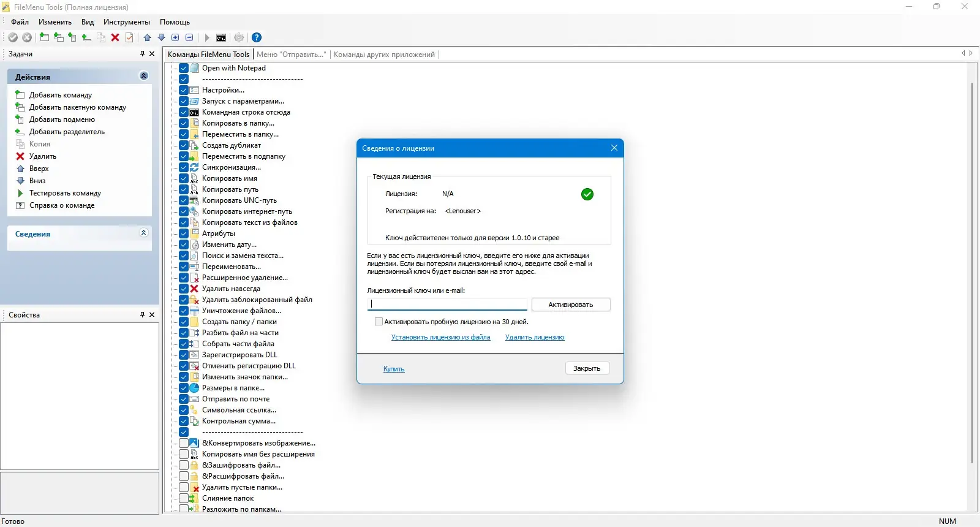Open help via blue question mark icon
Screen dimensions: 980x527
[257, 37]
